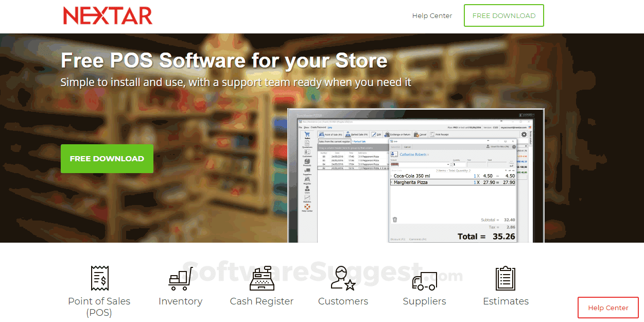
Task: Click the Point of Sales receipt icon
Action: (x=98, y=279)
